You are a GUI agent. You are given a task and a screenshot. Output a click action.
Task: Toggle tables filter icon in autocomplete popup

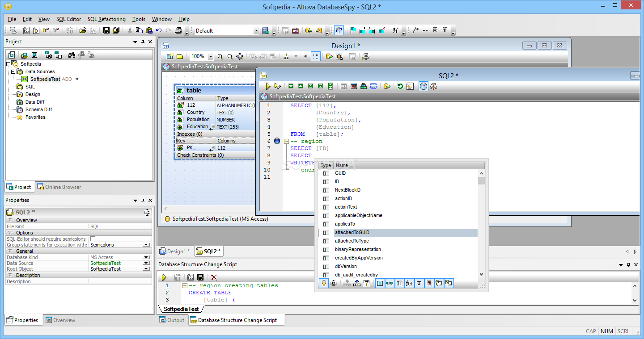380,283
